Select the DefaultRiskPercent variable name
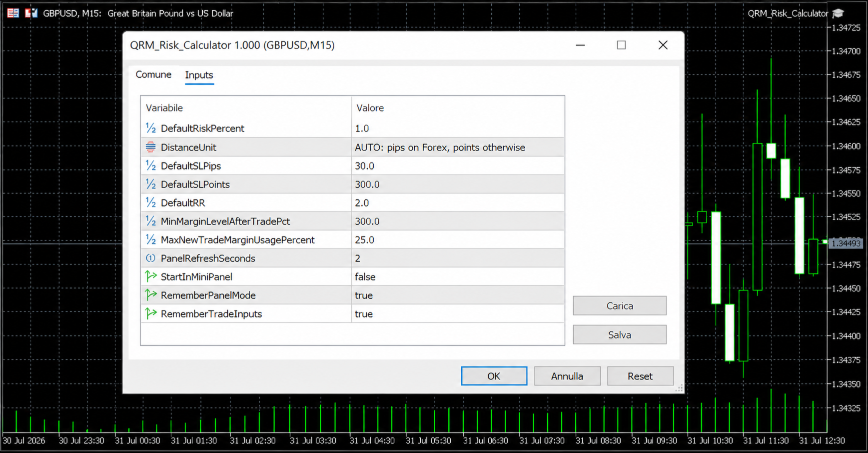The height and width of the screenshot is (453, 868). click(202, 128)
